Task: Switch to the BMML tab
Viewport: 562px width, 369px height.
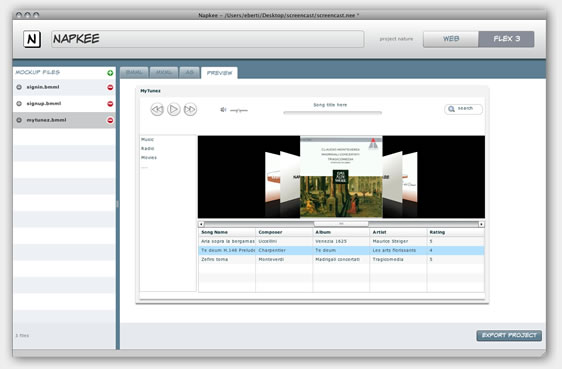Action: (x=134, y=72)
